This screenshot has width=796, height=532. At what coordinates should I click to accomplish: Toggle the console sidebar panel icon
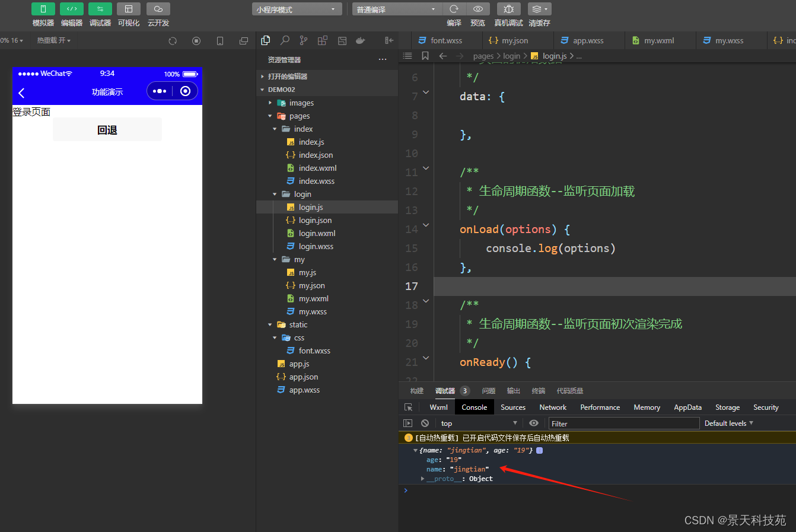click(407, 423)
